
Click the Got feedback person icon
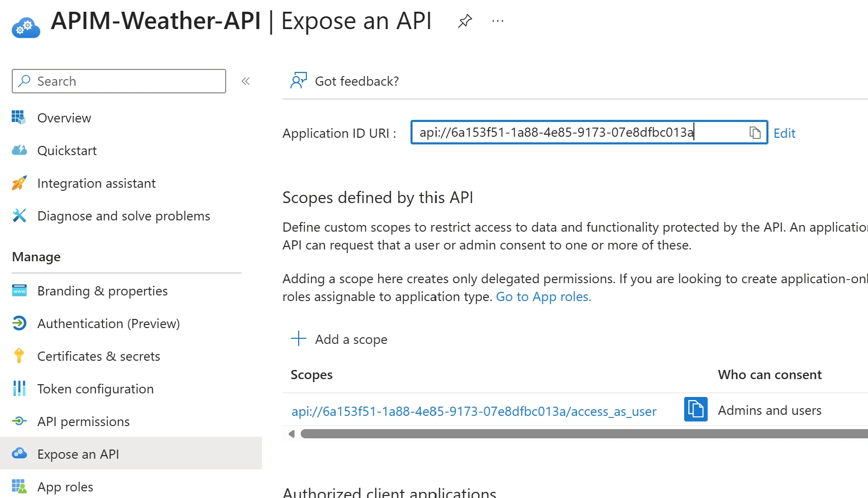[299, 81]
